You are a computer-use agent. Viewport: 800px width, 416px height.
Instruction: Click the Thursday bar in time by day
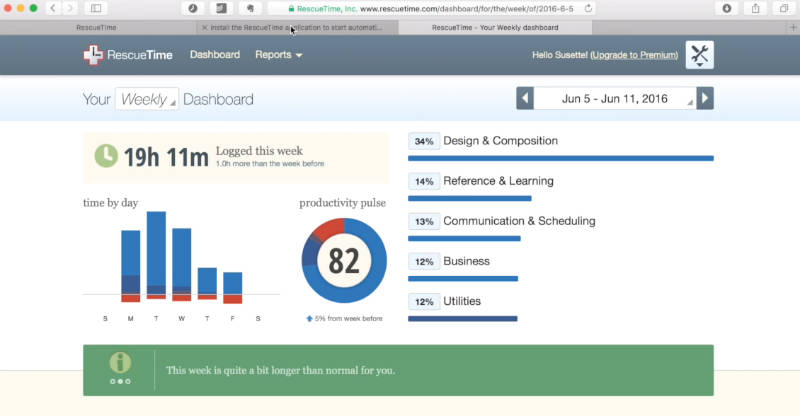pos(207,284)
